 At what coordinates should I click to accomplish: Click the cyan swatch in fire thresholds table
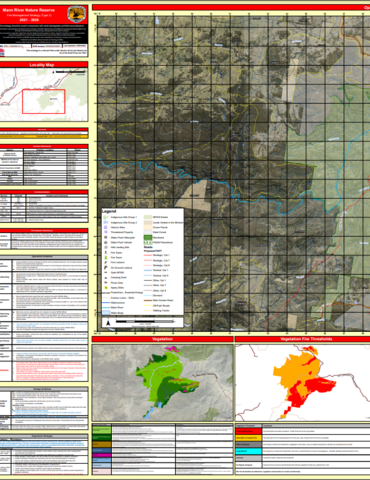[248, 451]
